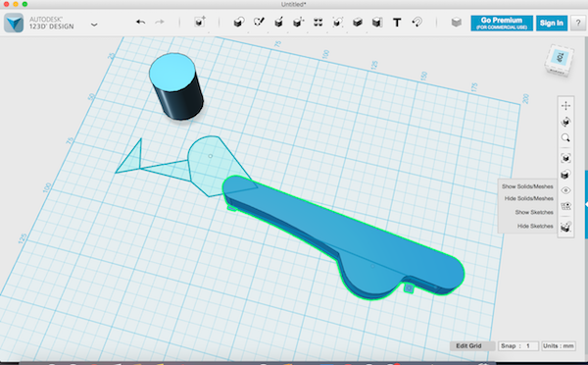Toggle the eye visibility icon in navigation bar
The height and width of the screenshot is (365, 588).
click(x=565, y=190)
